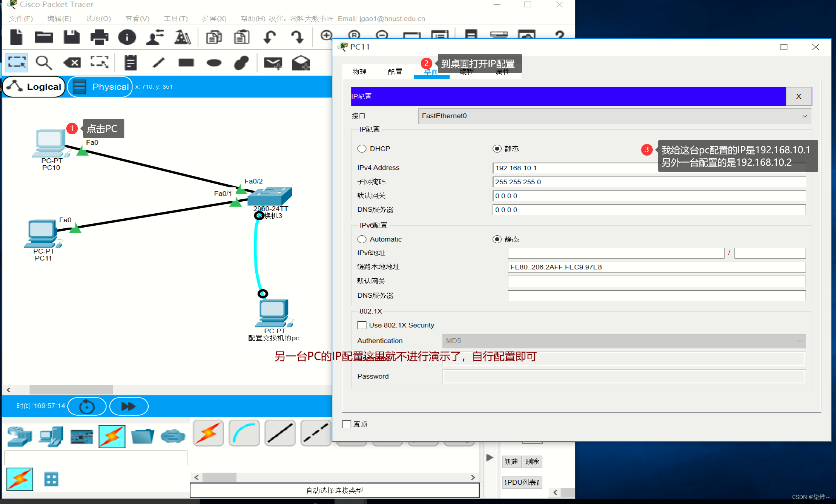Choose the Select tool in secondary toolbar

pos(17,63)
